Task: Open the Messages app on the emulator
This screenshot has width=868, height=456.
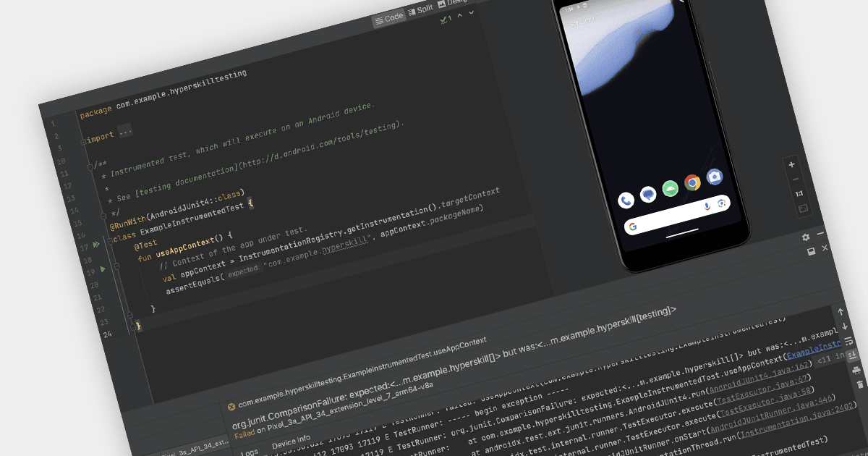Action: 648,194
